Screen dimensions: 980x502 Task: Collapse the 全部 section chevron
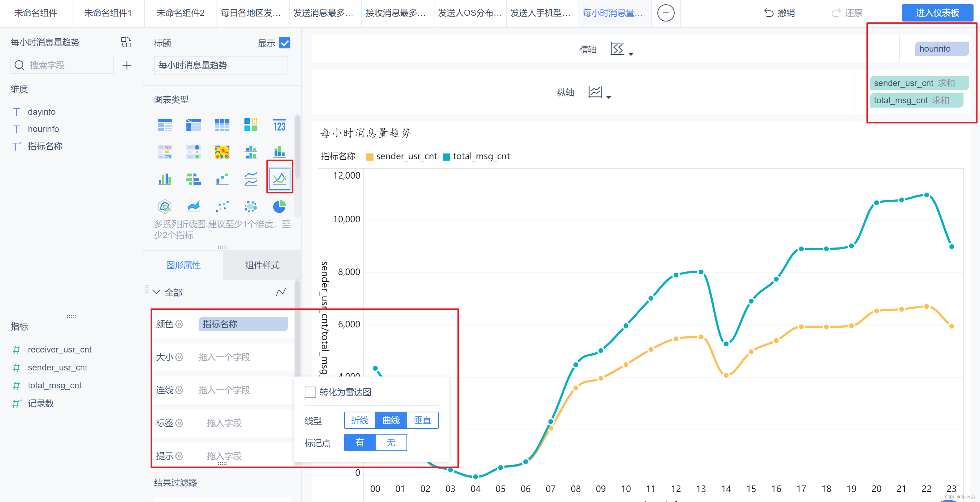point(156,292)
